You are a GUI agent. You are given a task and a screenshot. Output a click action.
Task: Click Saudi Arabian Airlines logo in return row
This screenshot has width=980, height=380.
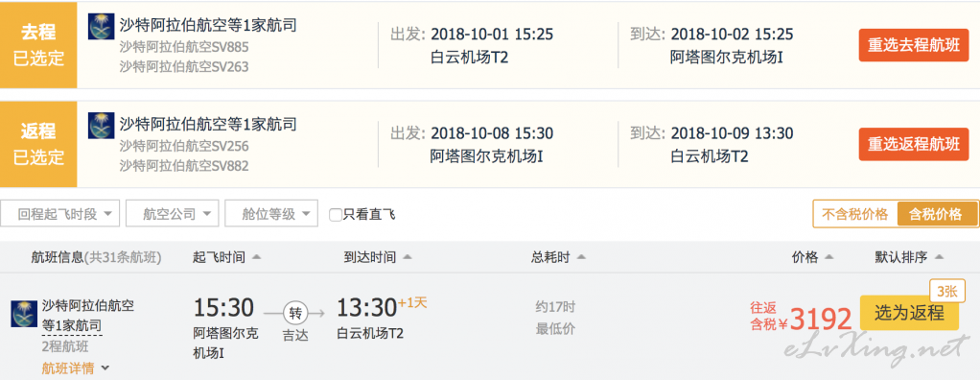[x=102, y=126]
